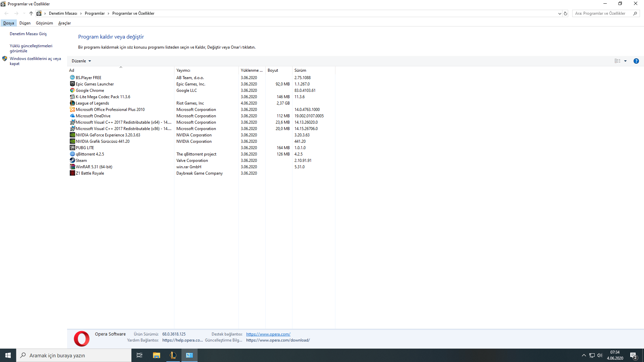Select the WinRAR 5.31 icon
This screenshot has height=362, width=644.
(72, 167)
